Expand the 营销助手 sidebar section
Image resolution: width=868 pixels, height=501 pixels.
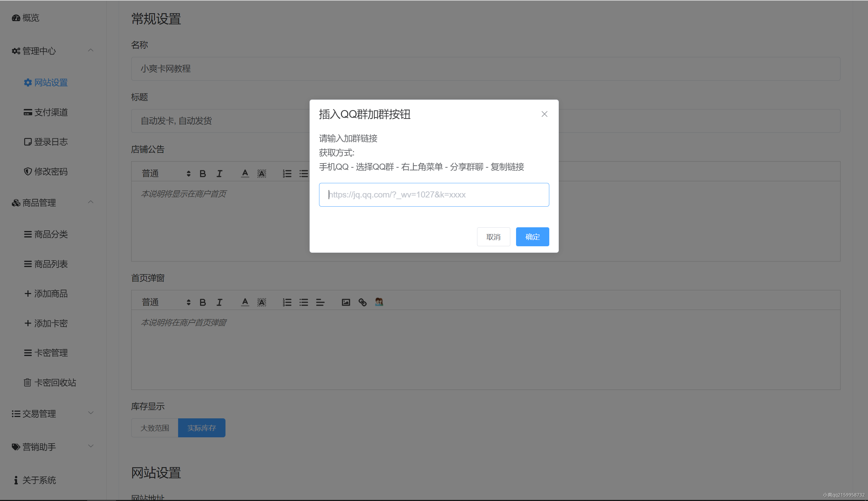pos(53,447)
